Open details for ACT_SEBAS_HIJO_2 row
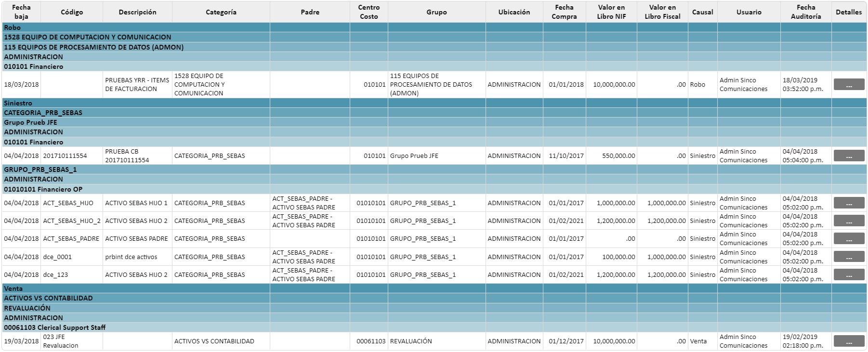868x352 pixels. (849, 221)
